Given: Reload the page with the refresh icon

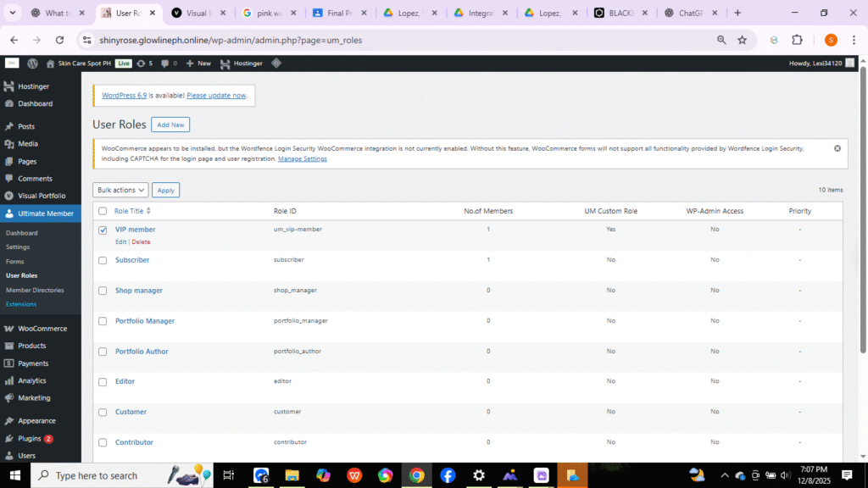Looking at the screenshot, I should (x=60, y=40).
